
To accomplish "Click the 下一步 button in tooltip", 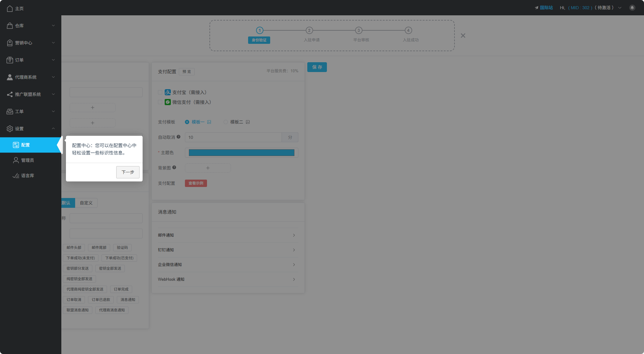I will (128, 172).
